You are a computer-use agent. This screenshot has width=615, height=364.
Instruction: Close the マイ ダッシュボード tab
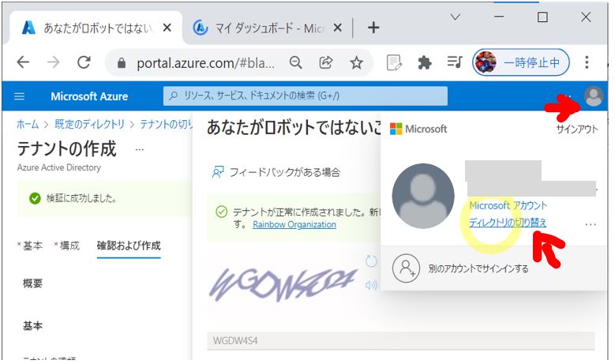pyautogui.click(x=337, y=28)
